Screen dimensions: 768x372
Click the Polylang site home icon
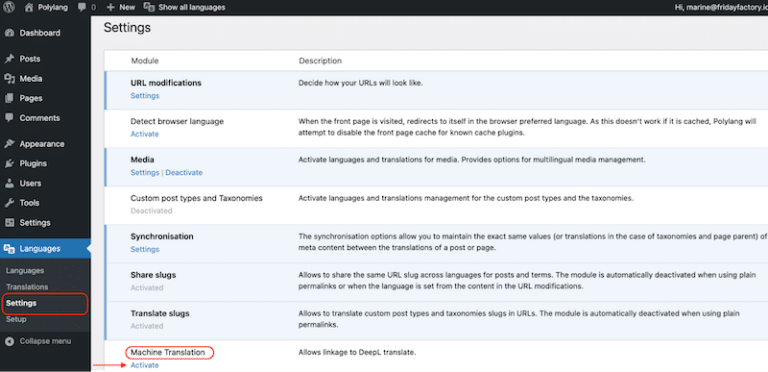click(29, 7)
